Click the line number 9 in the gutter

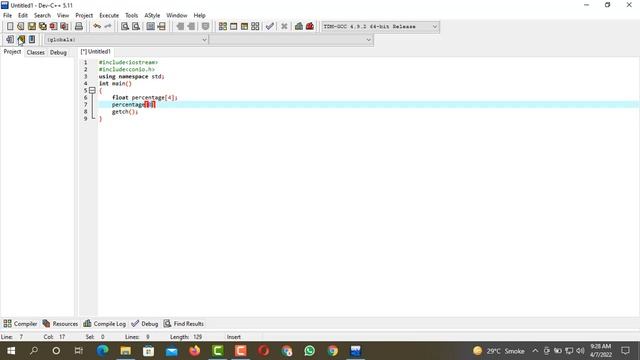point(86,119)
